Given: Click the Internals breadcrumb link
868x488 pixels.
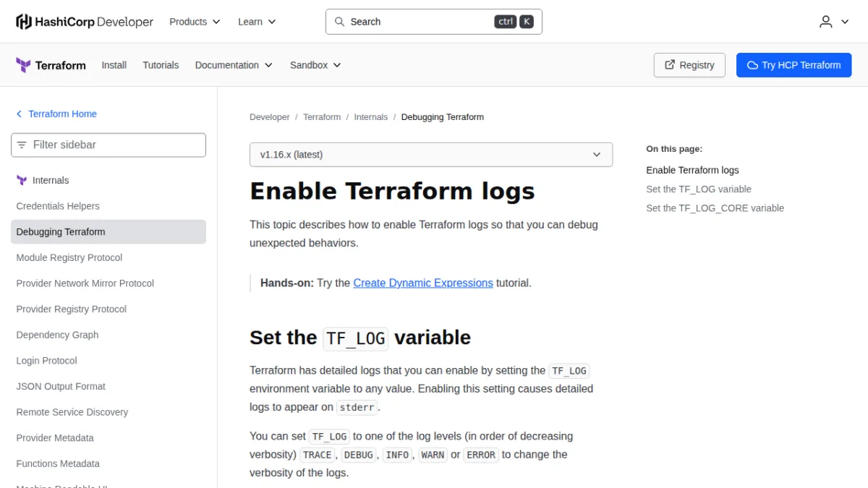Looking at the screenshot, I should (371, 117).
